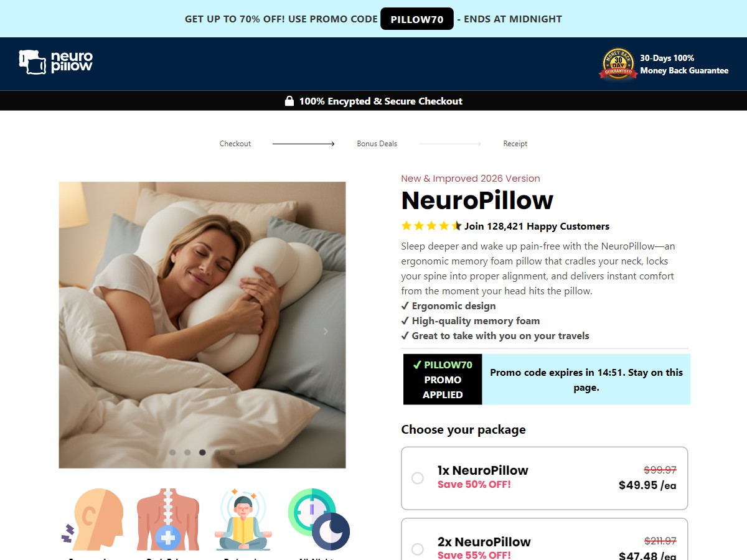Click the PILLOW70 promo applied badge
Screen dimensions: 747x560
443,380
